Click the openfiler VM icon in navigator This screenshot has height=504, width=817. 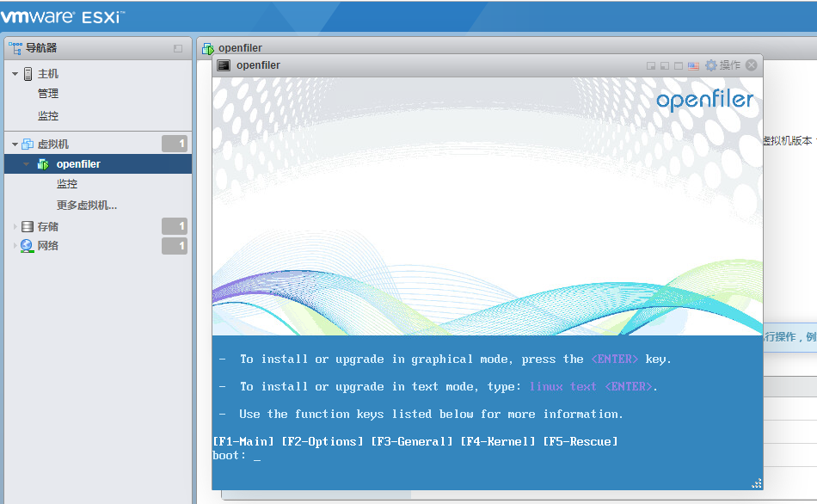coord(43,164)
